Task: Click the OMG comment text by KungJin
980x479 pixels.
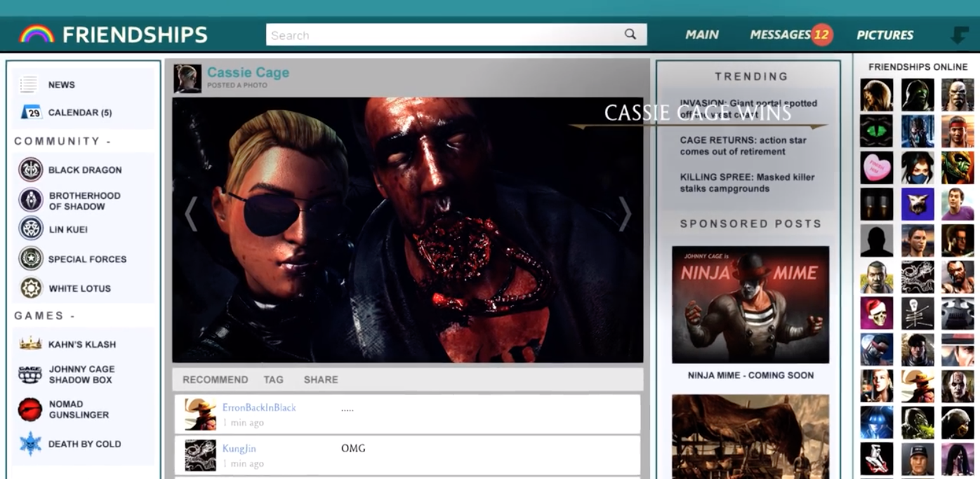Action: click(x=353, y=449)
